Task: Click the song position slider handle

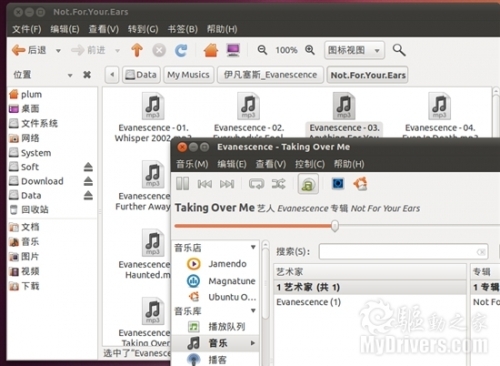Action: tap(335, 226)
